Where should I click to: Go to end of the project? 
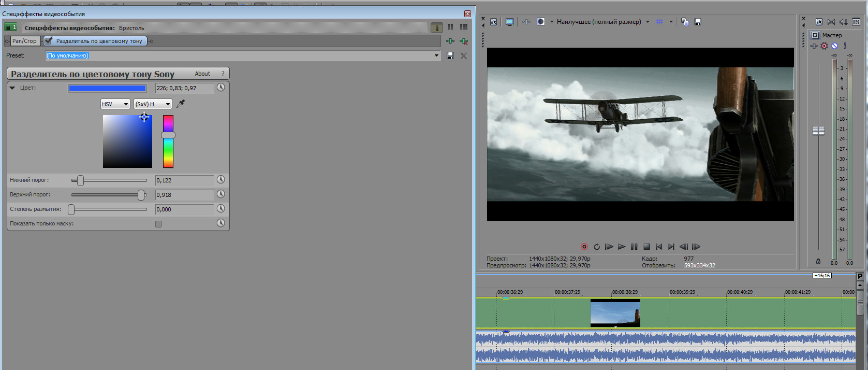[x=671, y=247]
